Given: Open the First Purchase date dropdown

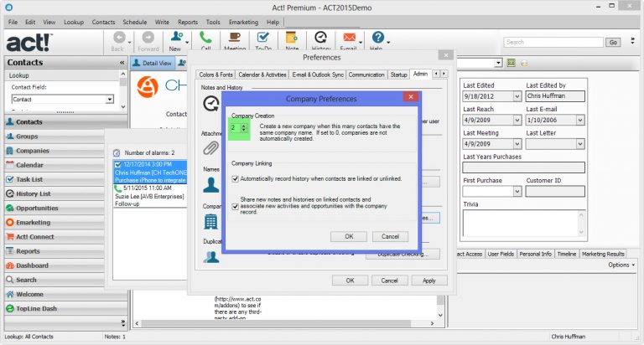Looking at the screenshot, I should (x=517, y=191).
